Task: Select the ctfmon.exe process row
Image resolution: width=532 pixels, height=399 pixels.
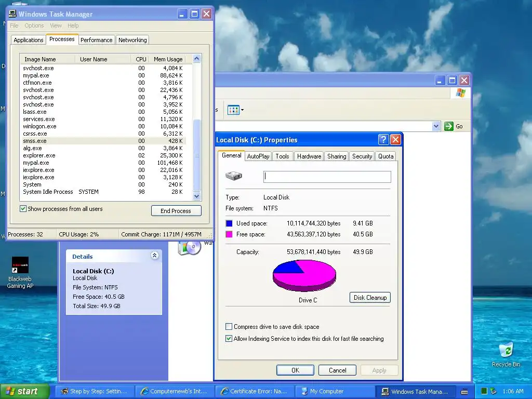Action: [x=103, y=83]
